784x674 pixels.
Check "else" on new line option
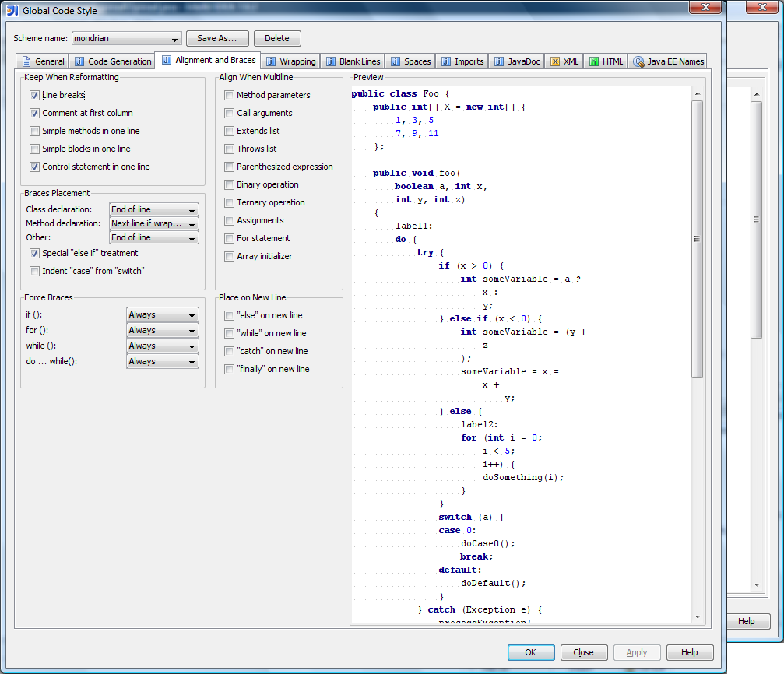229,315
